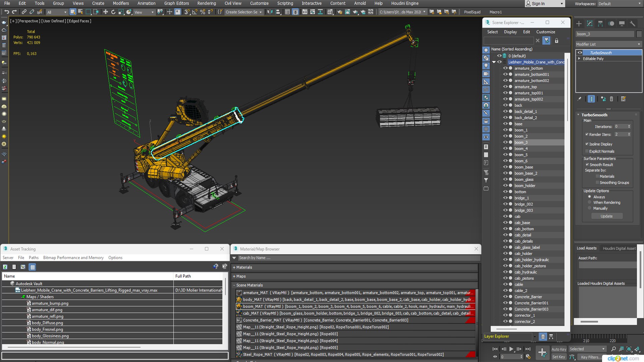The width and height of the screenshot is (644, 362).
Task: Click the Auto Key button
Action: pyautogui.click(x=559, y=349)
